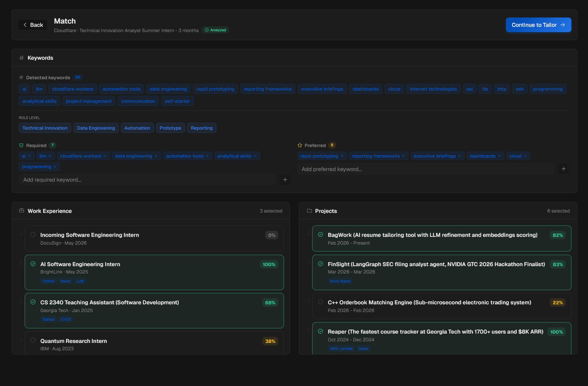Image resolution: width=588 pixels, height=386 pixels.
Task: Focus the Add preferred keyword field
Action: (x=426, y=169)
